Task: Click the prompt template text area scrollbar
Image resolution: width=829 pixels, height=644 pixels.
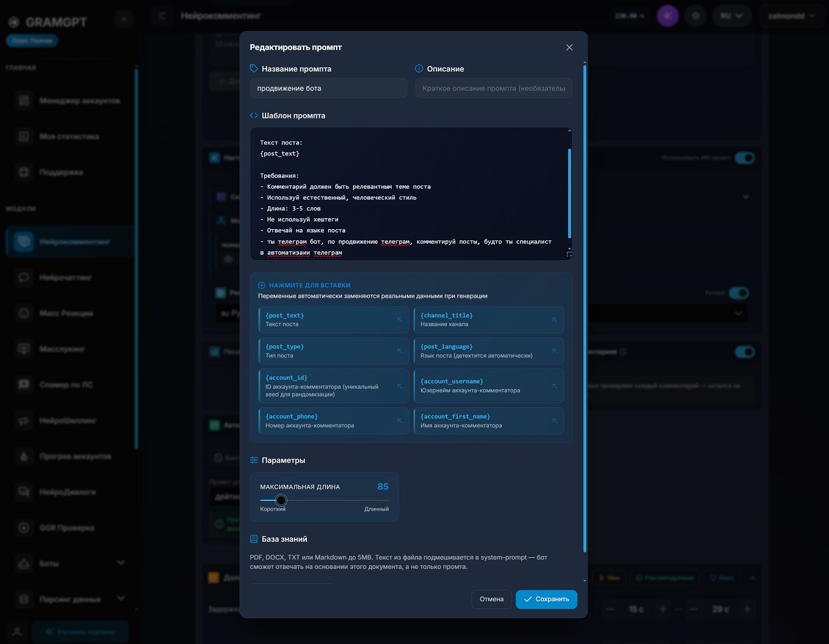Action: [x=569, y=193]
